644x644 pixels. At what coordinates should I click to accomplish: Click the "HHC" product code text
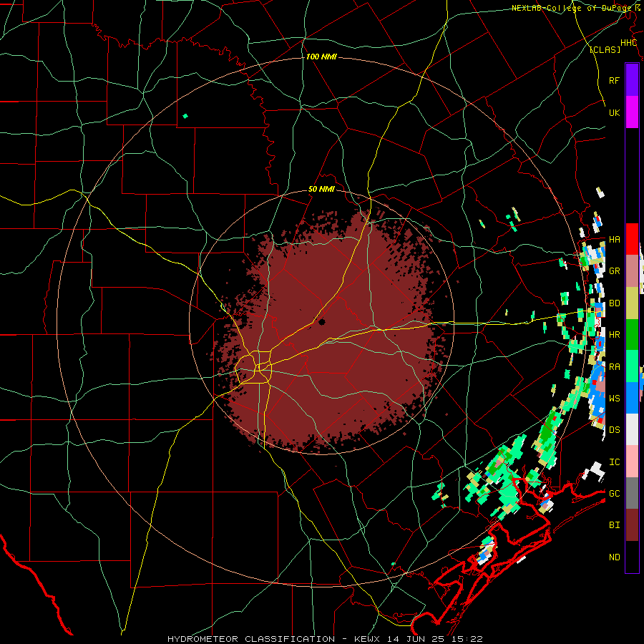pos(628,43)
